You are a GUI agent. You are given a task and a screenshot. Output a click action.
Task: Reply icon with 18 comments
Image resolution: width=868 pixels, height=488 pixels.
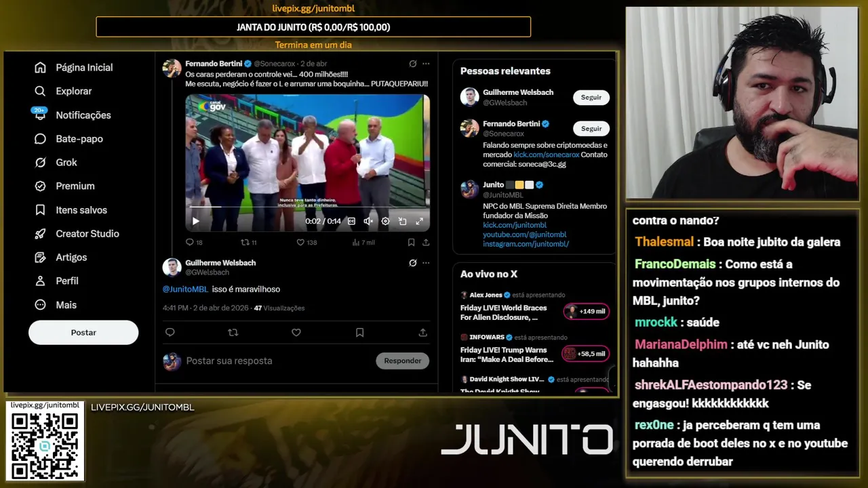190,242
